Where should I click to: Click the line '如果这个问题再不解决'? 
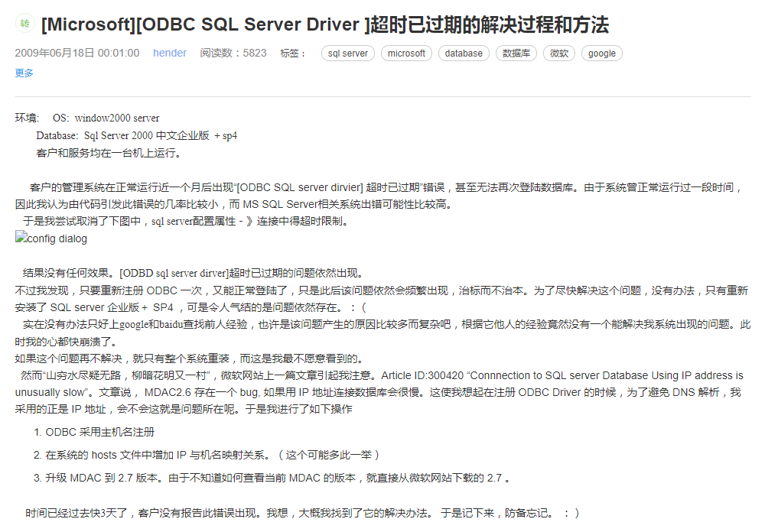pyautogui.click(x=190, y=359)
